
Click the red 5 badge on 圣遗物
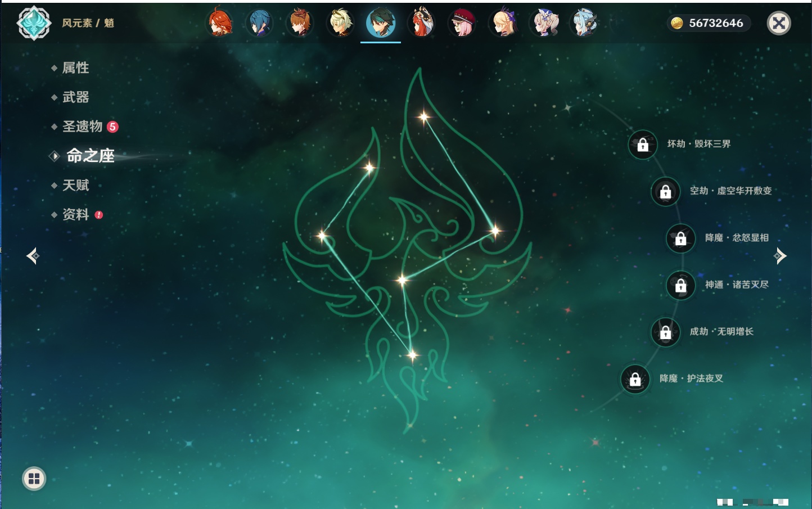click(x=112, y=127)
